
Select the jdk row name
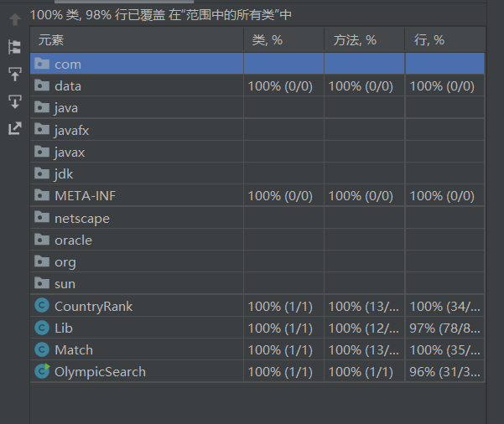(64, 174)
